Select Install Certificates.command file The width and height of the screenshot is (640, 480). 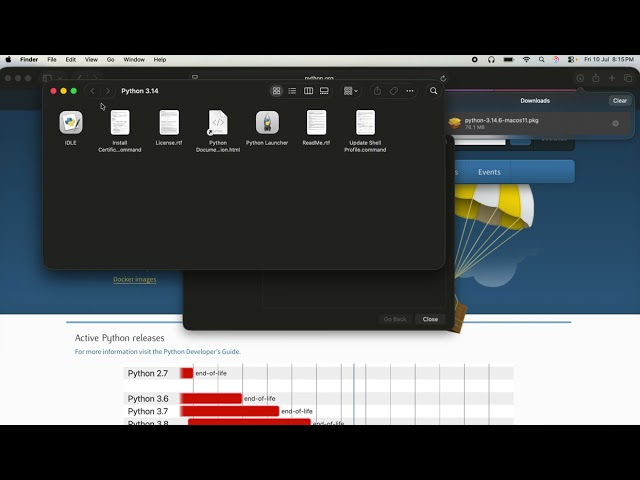(x=120, y=122)
